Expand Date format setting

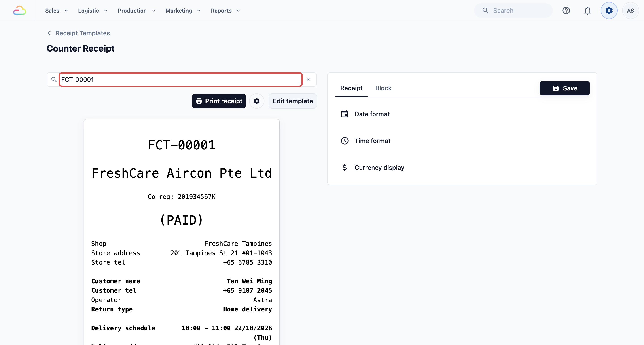(462, 114)
